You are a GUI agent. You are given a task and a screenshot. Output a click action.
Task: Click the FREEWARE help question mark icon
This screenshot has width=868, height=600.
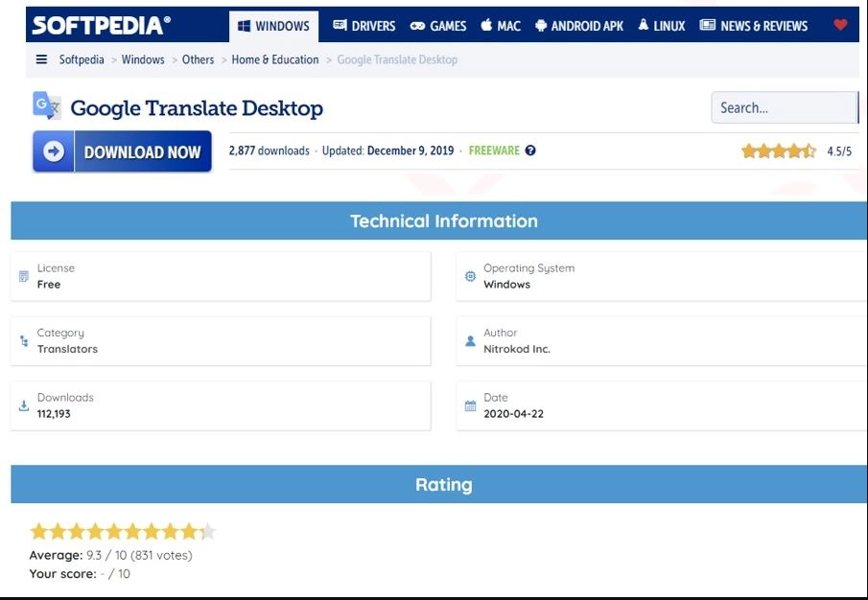point(530,150)
